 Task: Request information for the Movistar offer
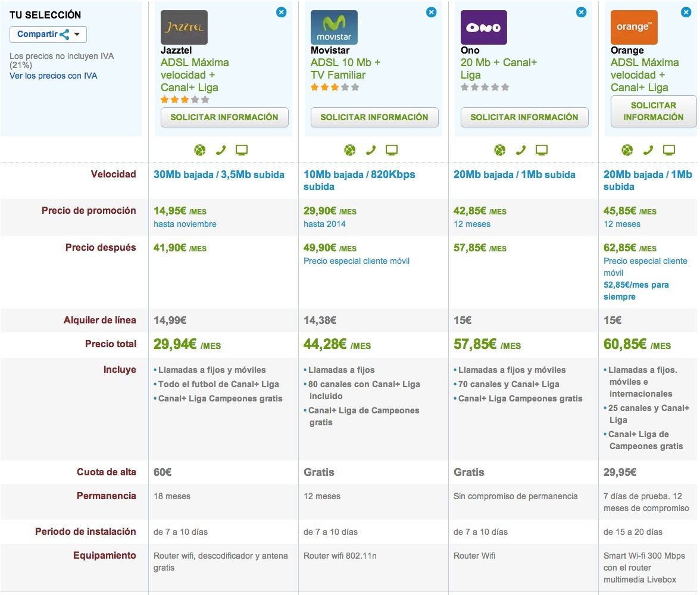374,117
